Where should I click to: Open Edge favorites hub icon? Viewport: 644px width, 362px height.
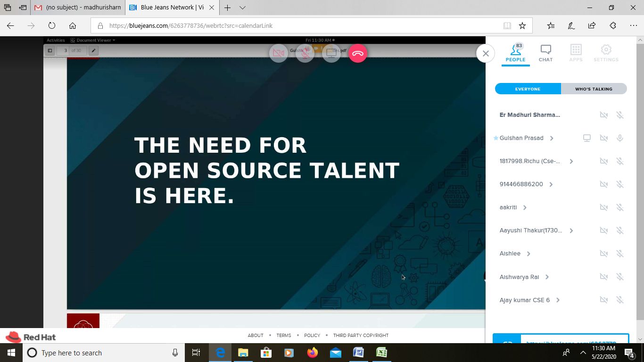point(551,26)
